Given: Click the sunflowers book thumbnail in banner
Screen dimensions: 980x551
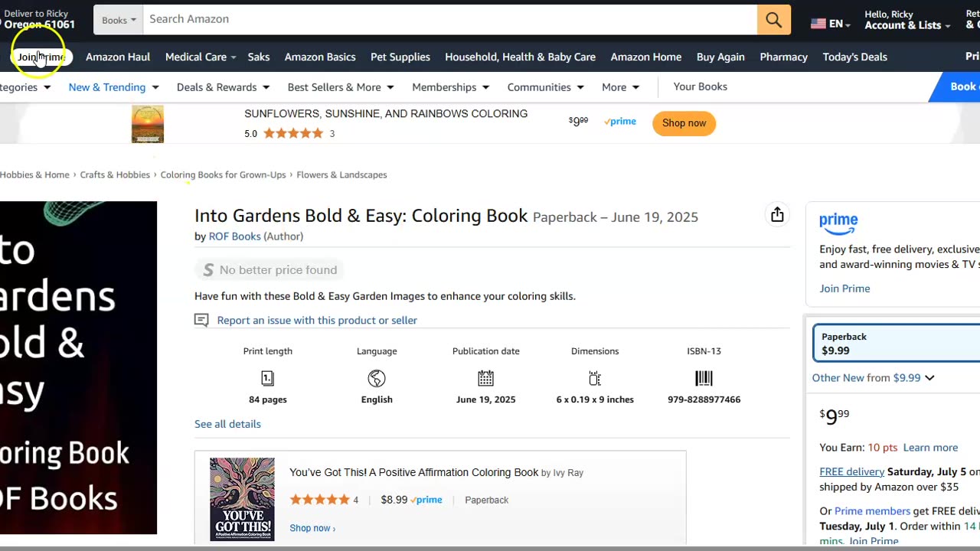Looking at the screenshot, I should pyautogui.click(x=148, y=124).
